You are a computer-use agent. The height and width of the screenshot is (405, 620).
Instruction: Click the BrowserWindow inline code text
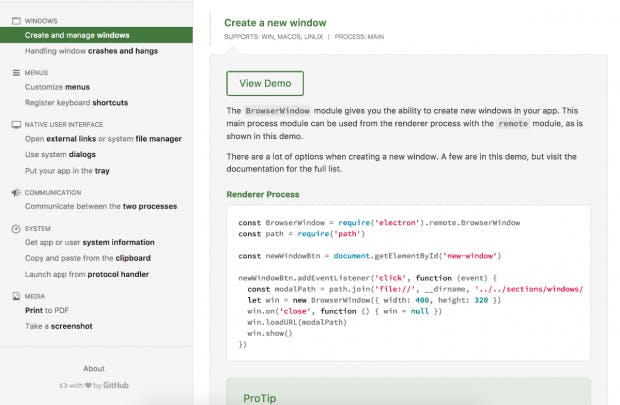[277, 111]
